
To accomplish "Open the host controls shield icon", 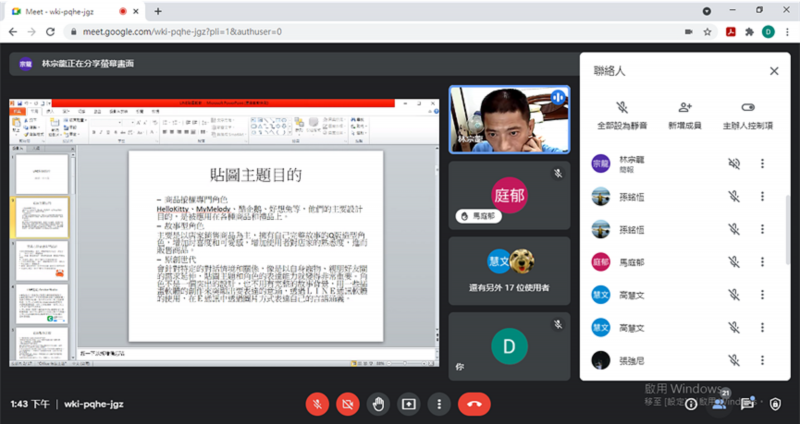I will pyautogui.click(x=776, y=403).
